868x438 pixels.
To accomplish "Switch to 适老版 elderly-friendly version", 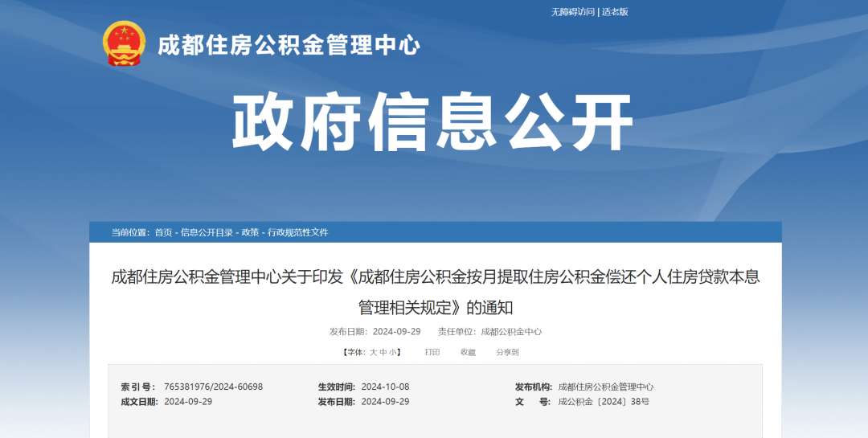I will point(615,11).
